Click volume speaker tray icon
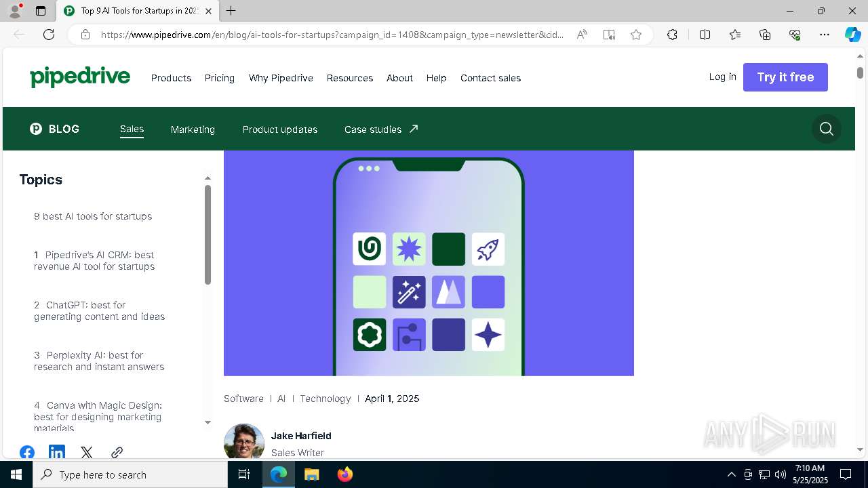Viewport: 868px width, 488px height. [780, 474]
